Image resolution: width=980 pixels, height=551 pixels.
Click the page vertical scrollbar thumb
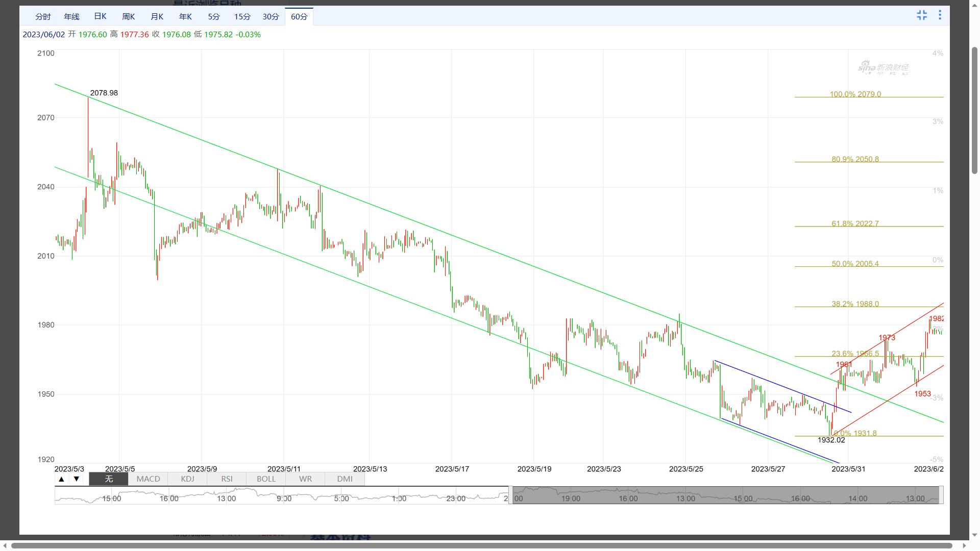point(974,110)
